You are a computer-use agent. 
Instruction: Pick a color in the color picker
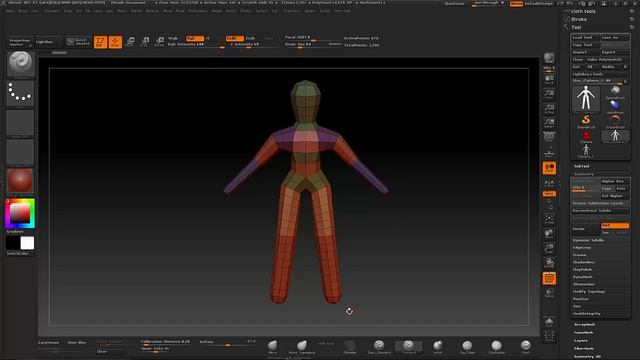[x=20, y=213]
